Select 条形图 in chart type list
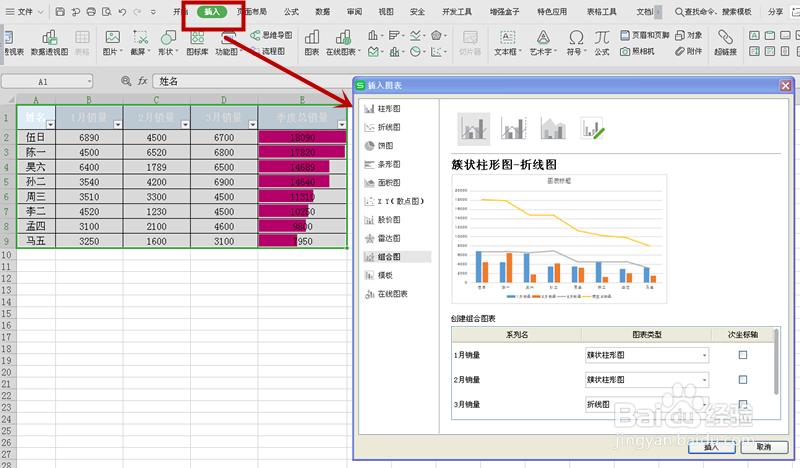 (389, 164)
